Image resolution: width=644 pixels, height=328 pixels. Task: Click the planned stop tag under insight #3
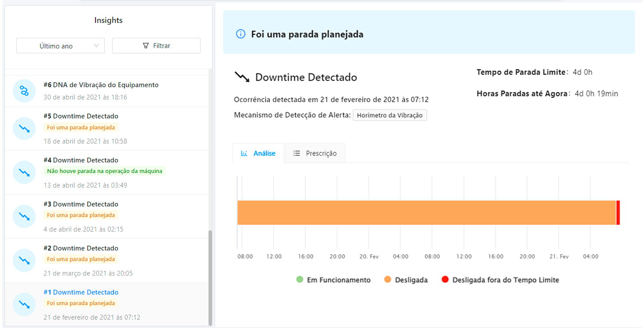[x=81, y=215]
